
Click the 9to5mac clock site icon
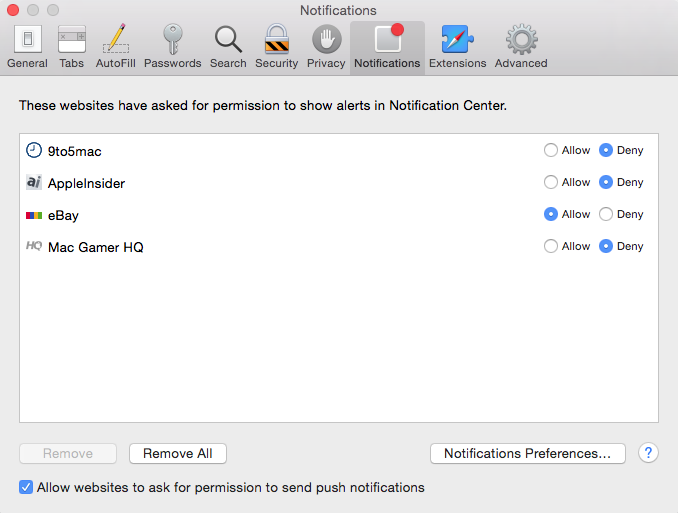(x=34, y=151)
